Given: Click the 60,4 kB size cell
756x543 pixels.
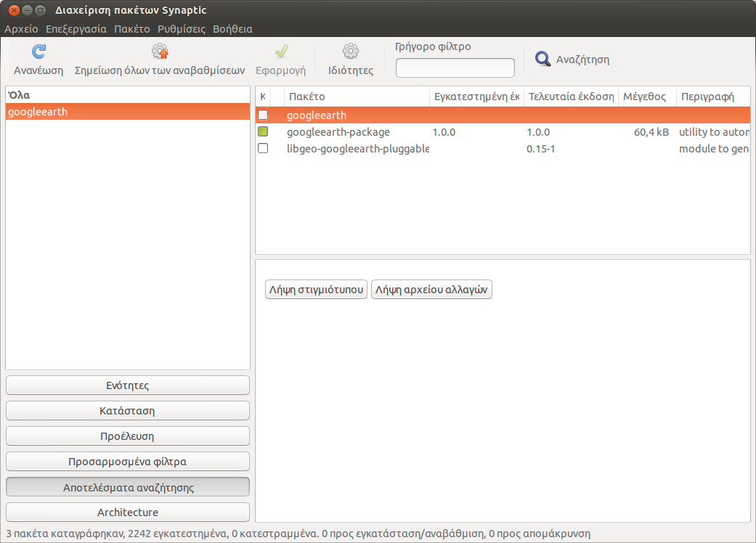Looking at the screenshot, I should [x=651, y=132].
